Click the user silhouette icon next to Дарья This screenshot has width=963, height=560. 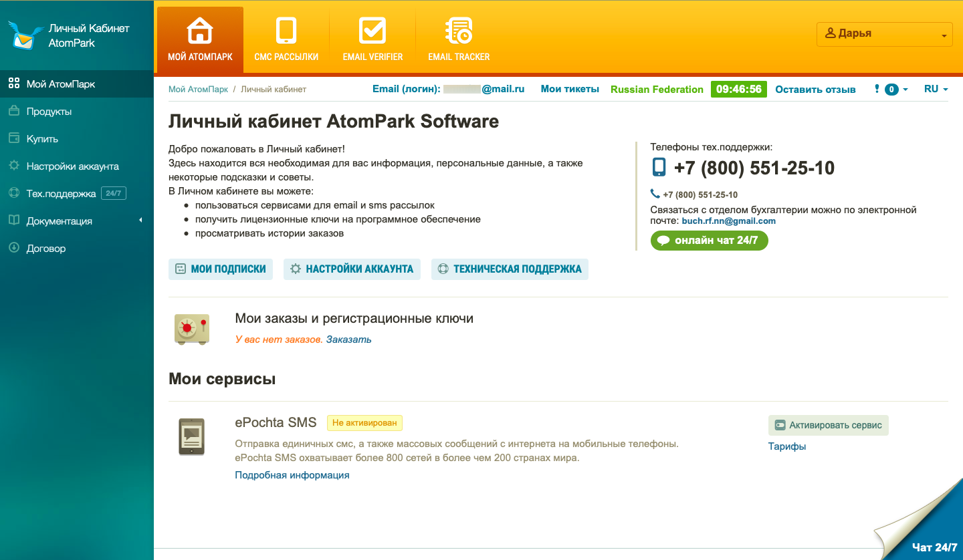(x=831, y=33)
